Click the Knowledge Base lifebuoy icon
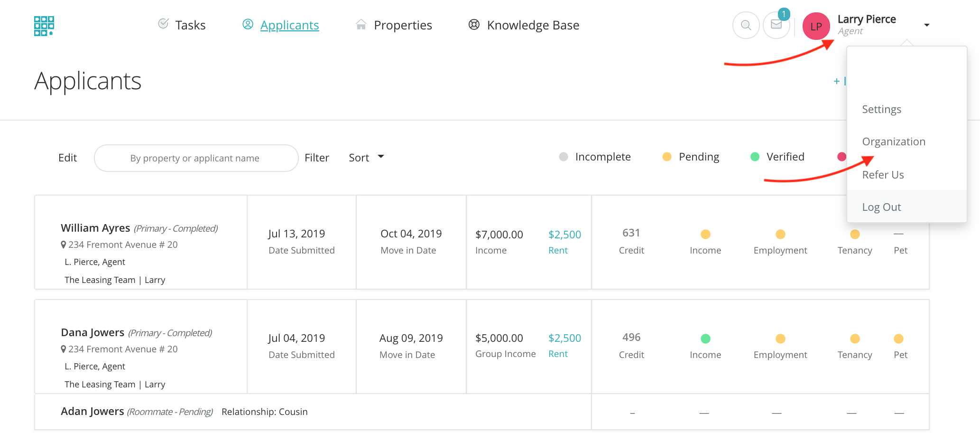 pyautogui.click(x=473, y=25)
